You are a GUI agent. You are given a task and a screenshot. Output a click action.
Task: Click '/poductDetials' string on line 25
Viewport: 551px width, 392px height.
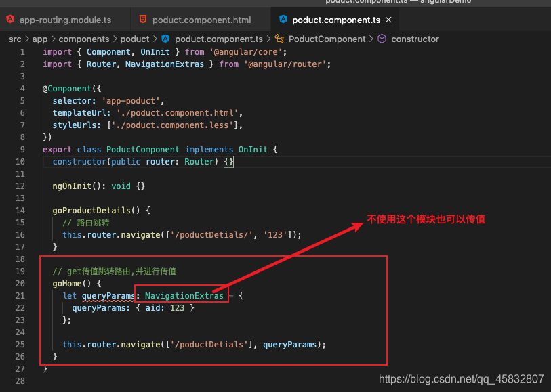(209, 345)
